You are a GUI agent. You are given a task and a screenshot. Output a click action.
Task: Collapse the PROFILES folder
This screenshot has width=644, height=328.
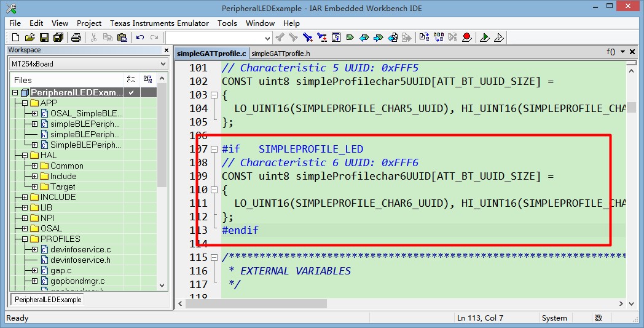[25, 239]
